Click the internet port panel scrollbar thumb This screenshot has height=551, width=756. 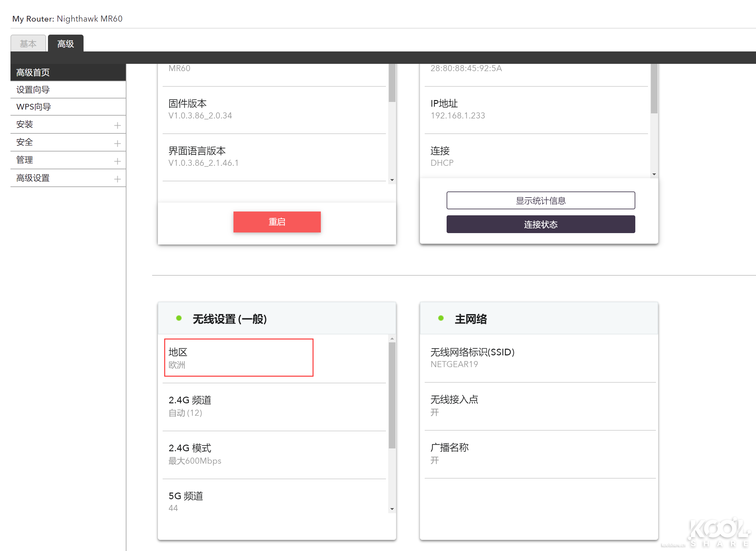click(654, 88)
